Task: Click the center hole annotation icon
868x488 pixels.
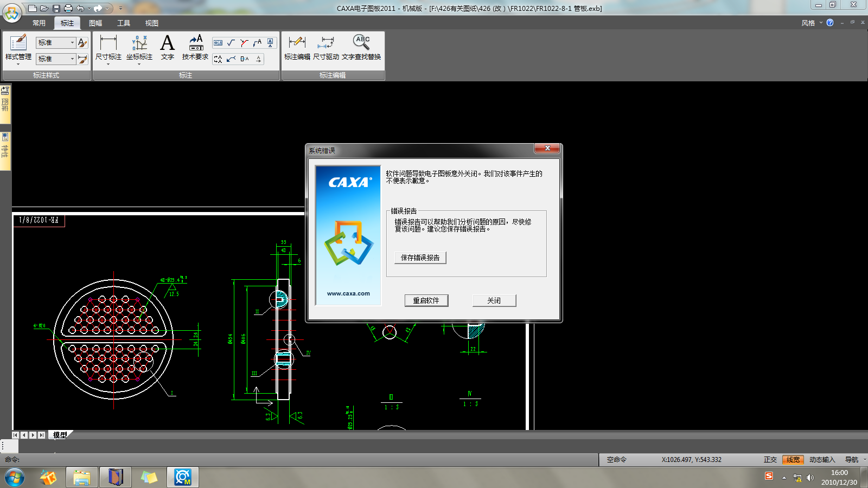Action: tap(258, 59)
